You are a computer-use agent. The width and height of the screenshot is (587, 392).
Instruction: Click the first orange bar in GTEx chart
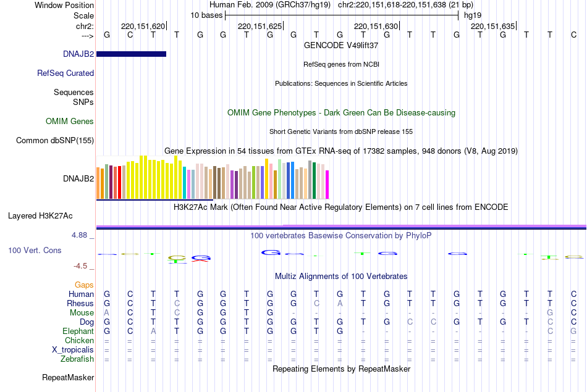[98, 183]
